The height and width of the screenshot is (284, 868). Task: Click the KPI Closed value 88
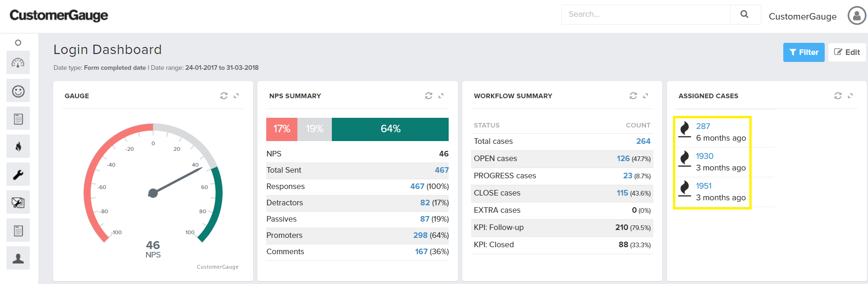(x=624, y=244)
